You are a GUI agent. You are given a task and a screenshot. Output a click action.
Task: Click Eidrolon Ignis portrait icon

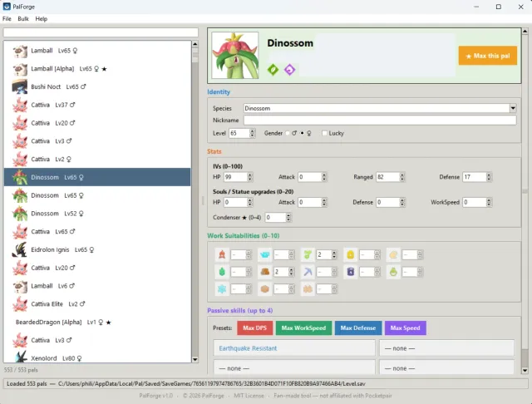[20, 249]
